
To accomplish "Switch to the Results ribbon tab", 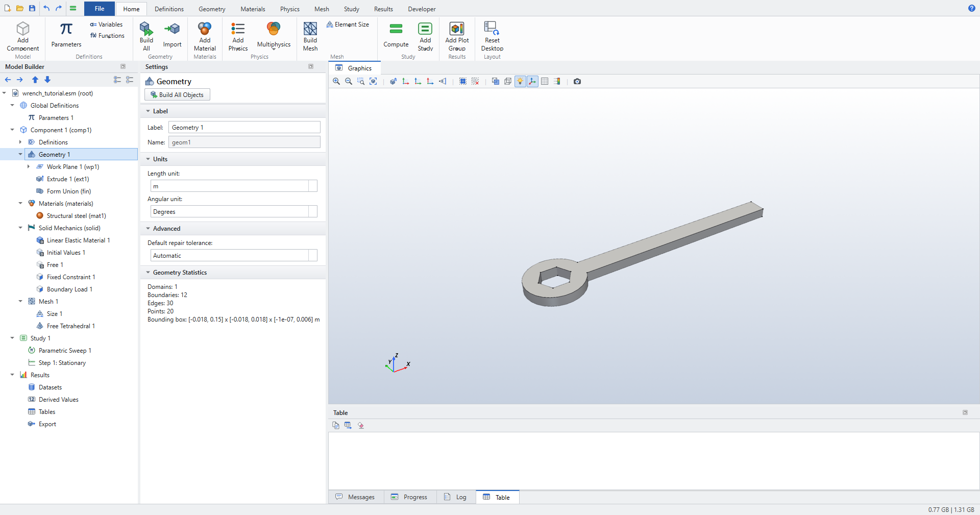I will click(383, 9).
